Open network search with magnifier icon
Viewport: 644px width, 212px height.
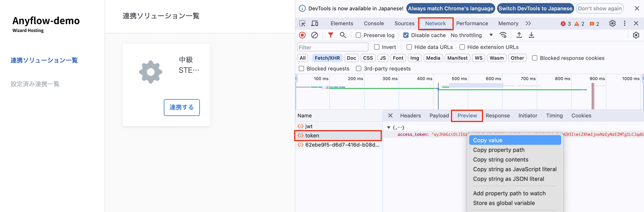[x=343, y=35]
